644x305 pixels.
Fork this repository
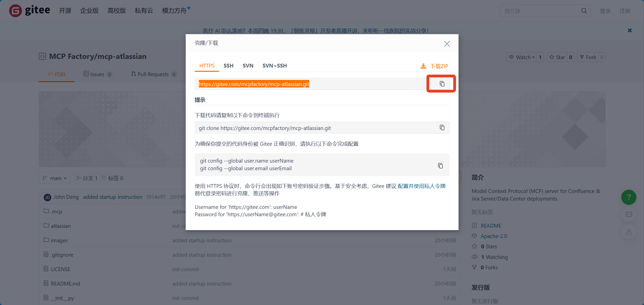588,57
